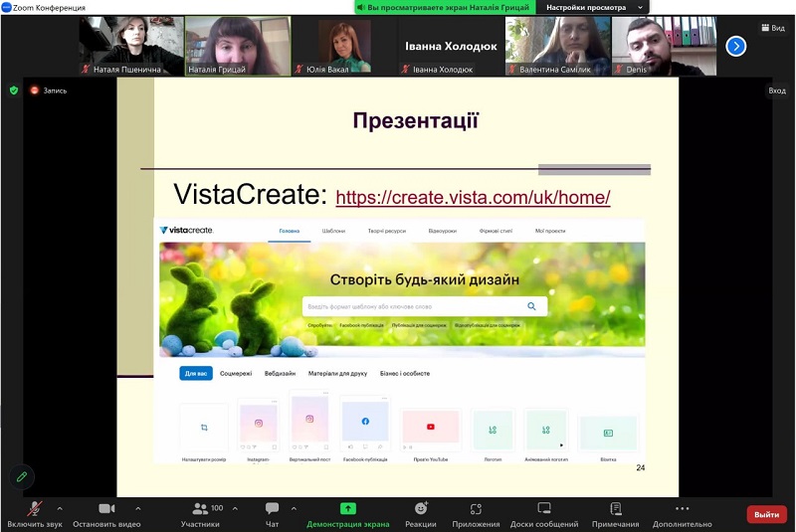
Task: Select Наталя Пшенична video thumbnail
Action: pyautogui.click(x=131, y=46)
